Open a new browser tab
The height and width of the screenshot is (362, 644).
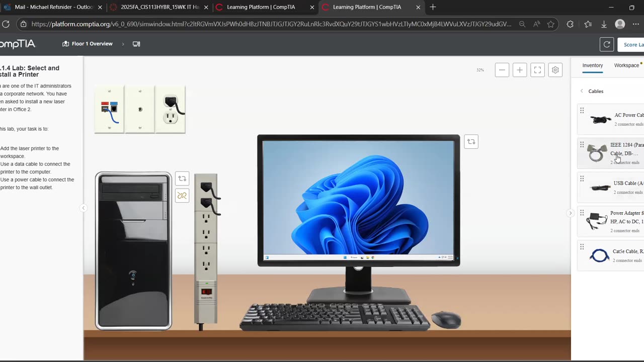tap(433, 7)
